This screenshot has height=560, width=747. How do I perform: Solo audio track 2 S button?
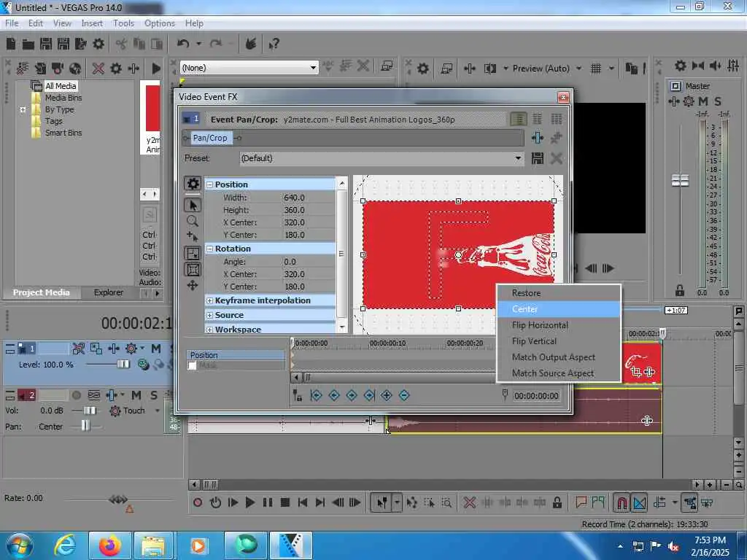153,395
